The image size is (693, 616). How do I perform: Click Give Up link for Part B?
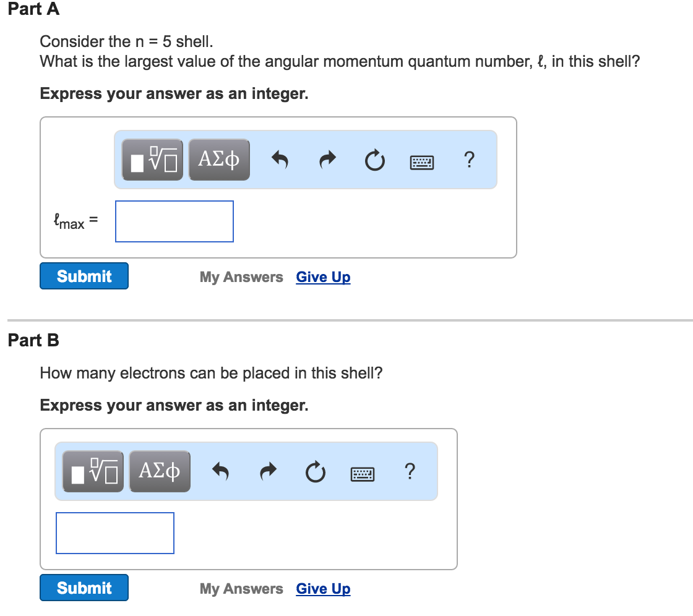coord(323,589)
